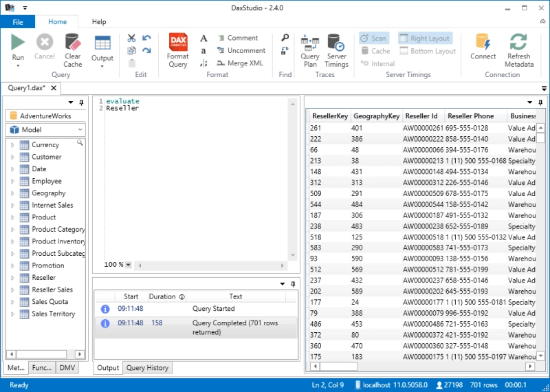Copy selection with the copy icon
550x392 pixels.
(x=131, y=50)
